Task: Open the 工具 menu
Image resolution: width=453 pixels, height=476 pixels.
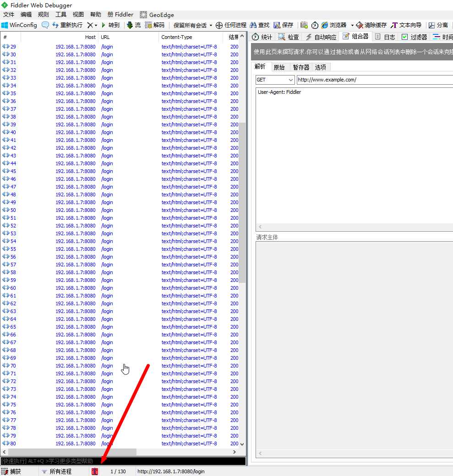Action: [x=61, y=14]
